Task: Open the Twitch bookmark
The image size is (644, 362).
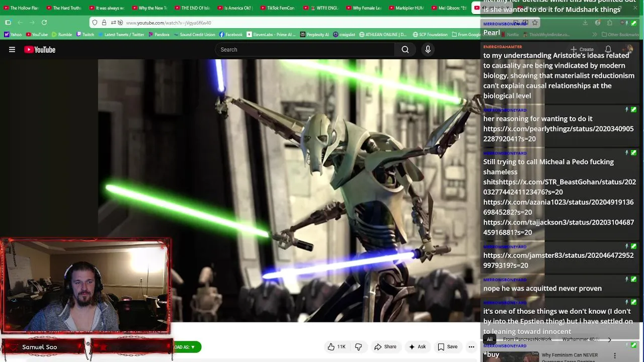Action: [x=85, y=35]
